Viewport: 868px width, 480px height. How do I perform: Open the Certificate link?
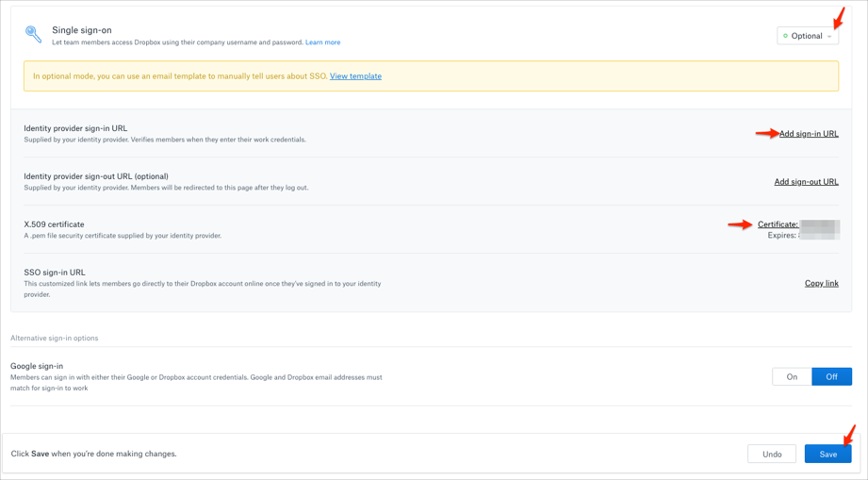pyautogui.click(x=778, y=224)
